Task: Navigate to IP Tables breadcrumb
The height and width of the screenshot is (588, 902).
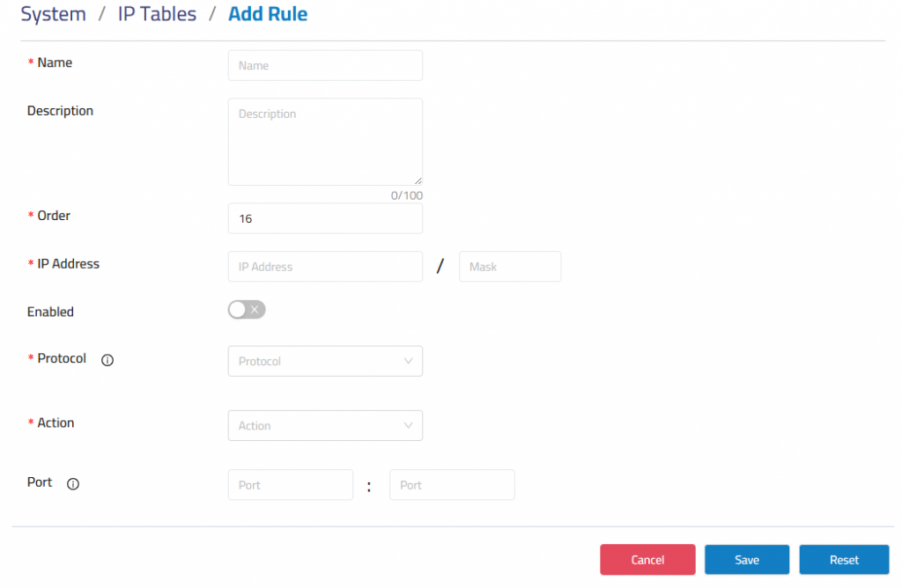Action: (157, 14)
